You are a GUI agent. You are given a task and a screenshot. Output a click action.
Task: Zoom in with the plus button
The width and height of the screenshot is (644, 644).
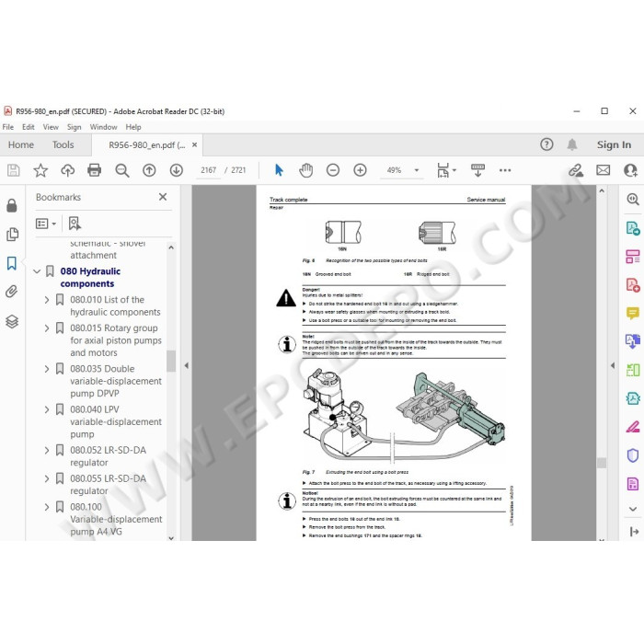click(361, 170)
